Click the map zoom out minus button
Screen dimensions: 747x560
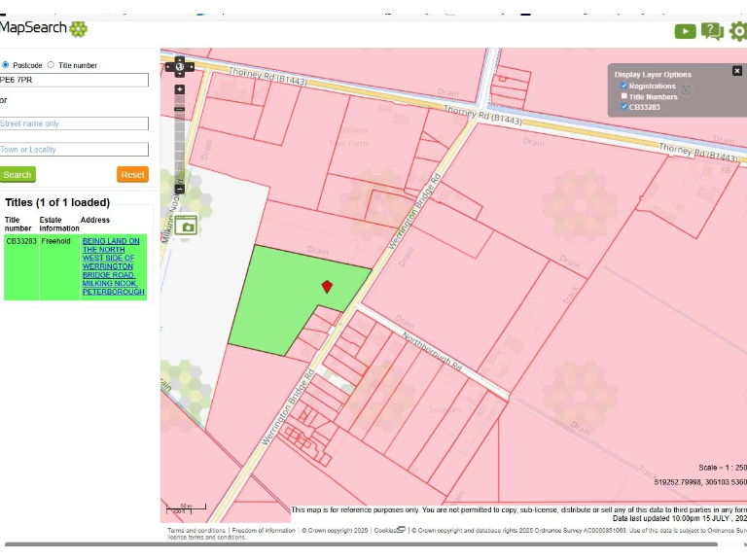pos(179,190)
